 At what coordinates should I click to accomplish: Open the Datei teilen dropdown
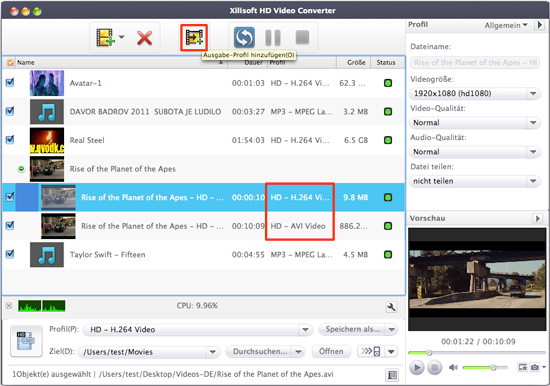[x=475, y=181]
